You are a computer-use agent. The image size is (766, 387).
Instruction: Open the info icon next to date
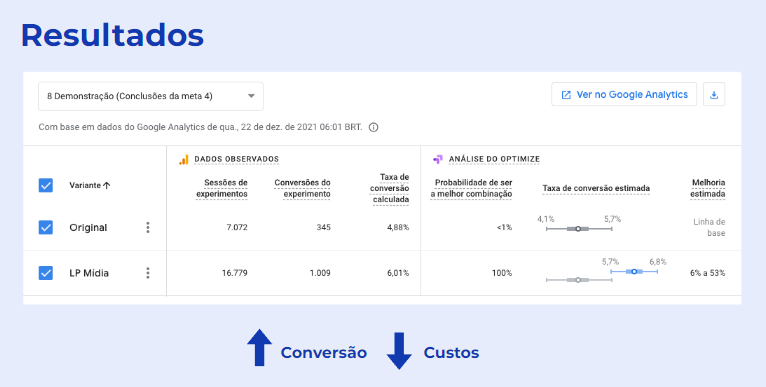point(374,128)
